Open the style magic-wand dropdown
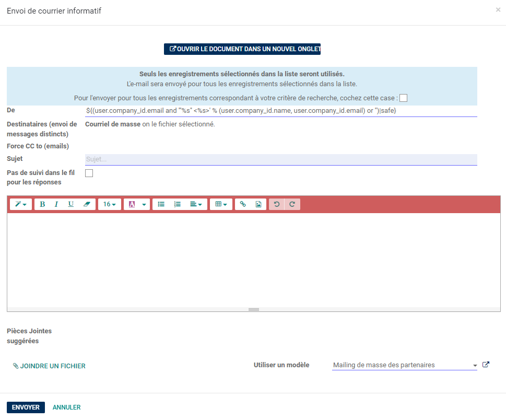This screenshot has height=420, width=506. tap(21, 204)
